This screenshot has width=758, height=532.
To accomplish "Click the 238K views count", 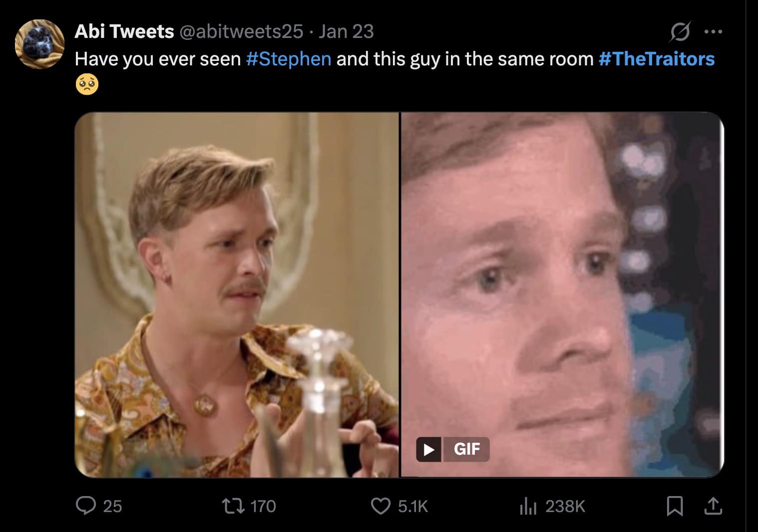I will pyautogui.click(x=565, y=507).
